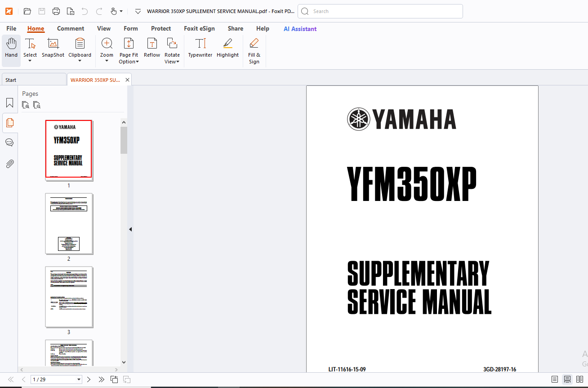This screenshot has width=588, height=388.
Task: Take a SnapShot of the page
Action: [x=53, y=48]
